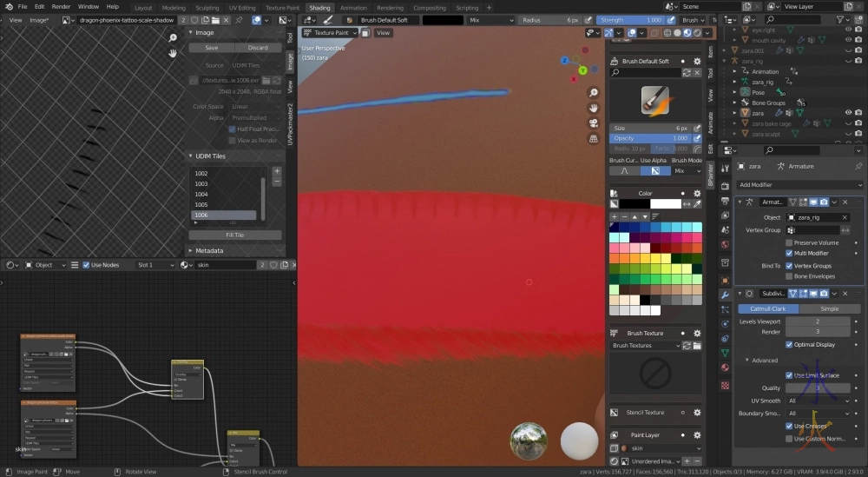868x477 pixels.
Task: Switch to the Sculpting workspace tab
Action: point(207,8)
